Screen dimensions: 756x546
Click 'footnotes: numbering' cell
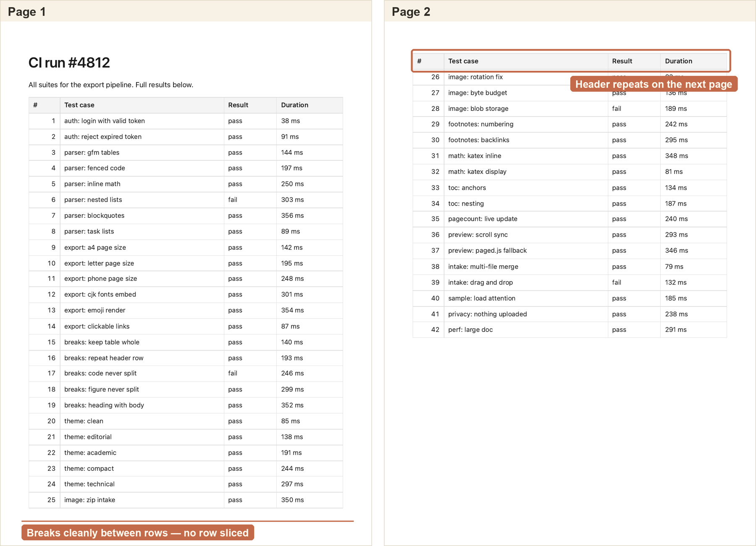point(526,124)
